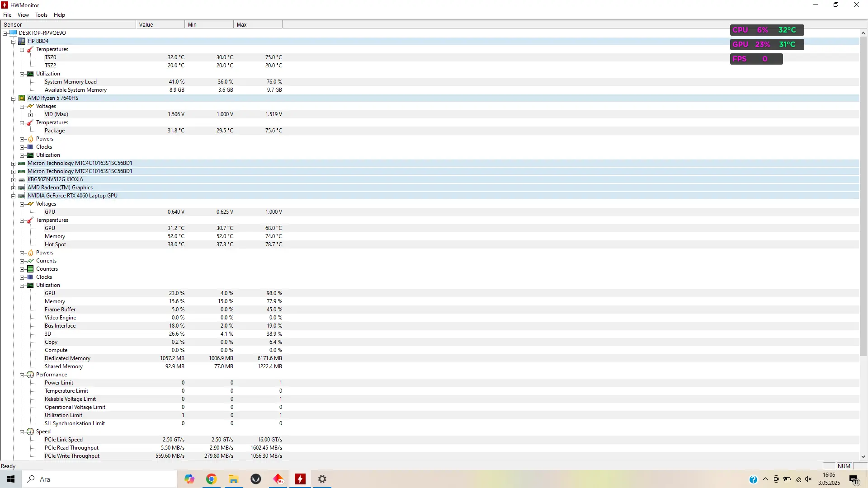Click the Min column header
This screenshot has width=868, height=488.
tap(209, 25)
